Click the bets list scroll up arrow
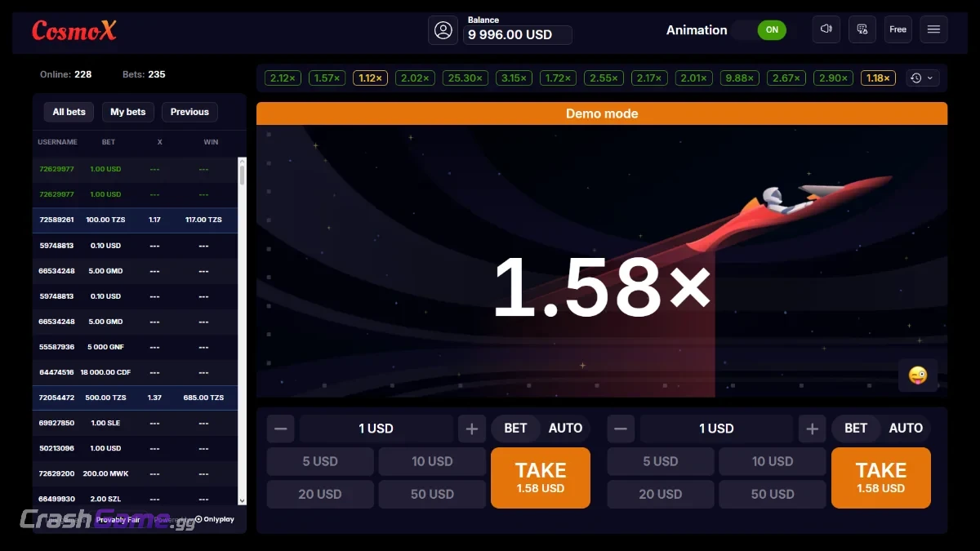The width and height of the screenshot is (980, 551). [x=242, y=162]
